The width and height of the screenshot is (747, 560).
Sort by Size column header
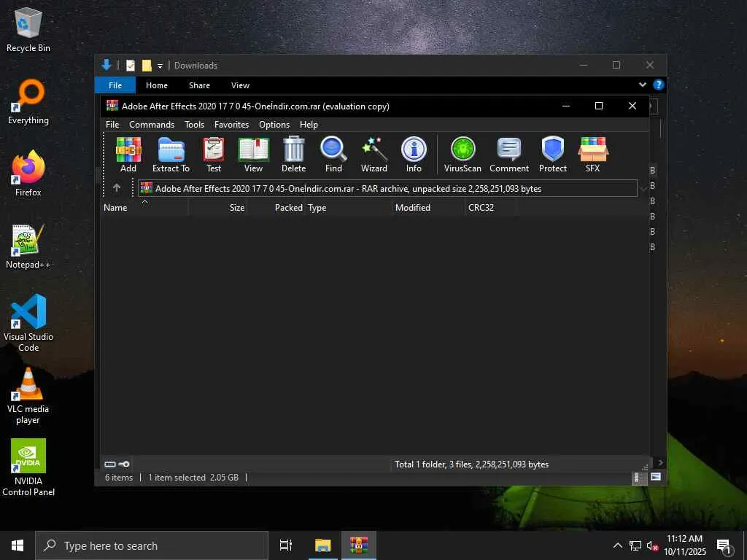218,208
